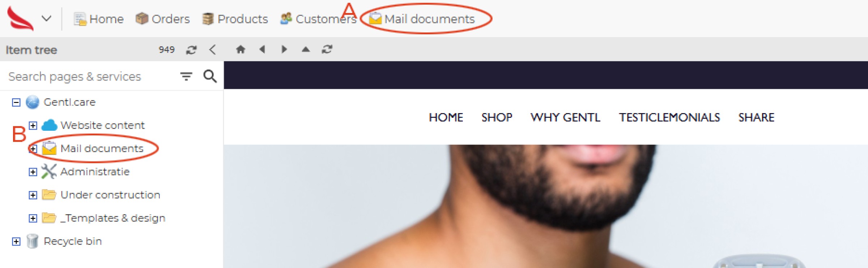Navigate forward with the right arrow

[284, 49]
